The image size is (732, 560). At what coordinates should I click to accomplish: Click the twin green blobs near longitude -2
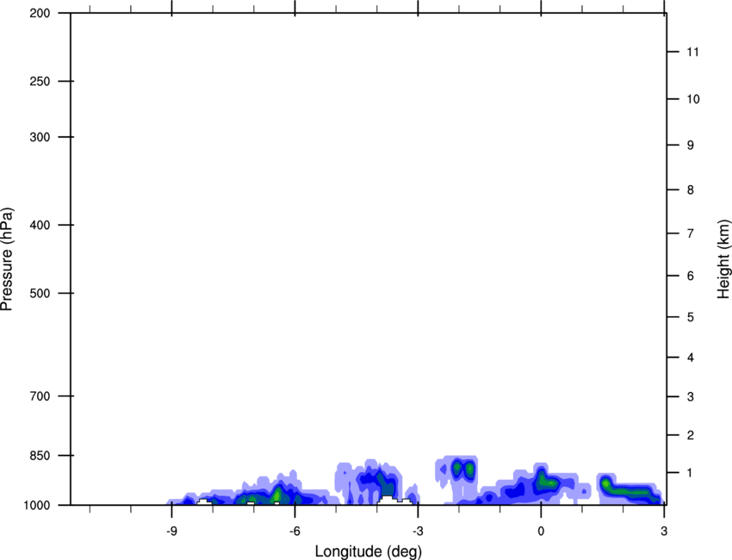point(462,469)
